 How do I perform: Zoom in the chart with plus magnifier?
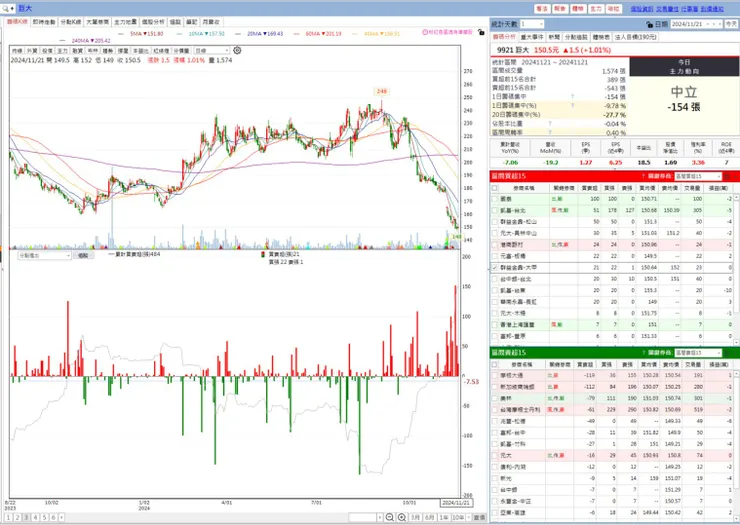click(402, 517)
